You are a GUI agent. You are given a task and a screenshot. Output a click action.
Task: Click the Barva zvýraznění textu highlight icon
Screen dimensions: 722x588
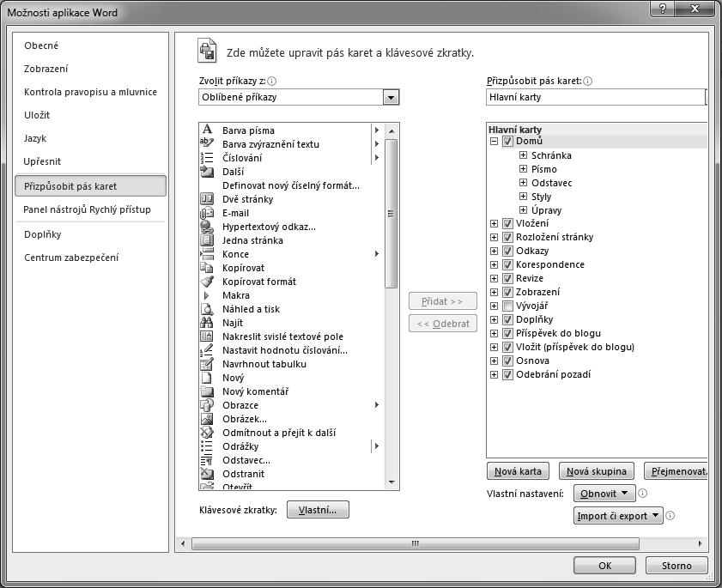pyautogui.click(x=207, y=143)
